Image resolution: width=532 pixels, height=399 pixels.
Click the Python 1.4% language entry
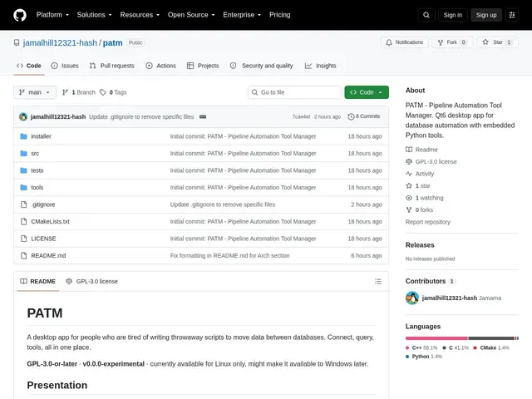coord(424,357)
